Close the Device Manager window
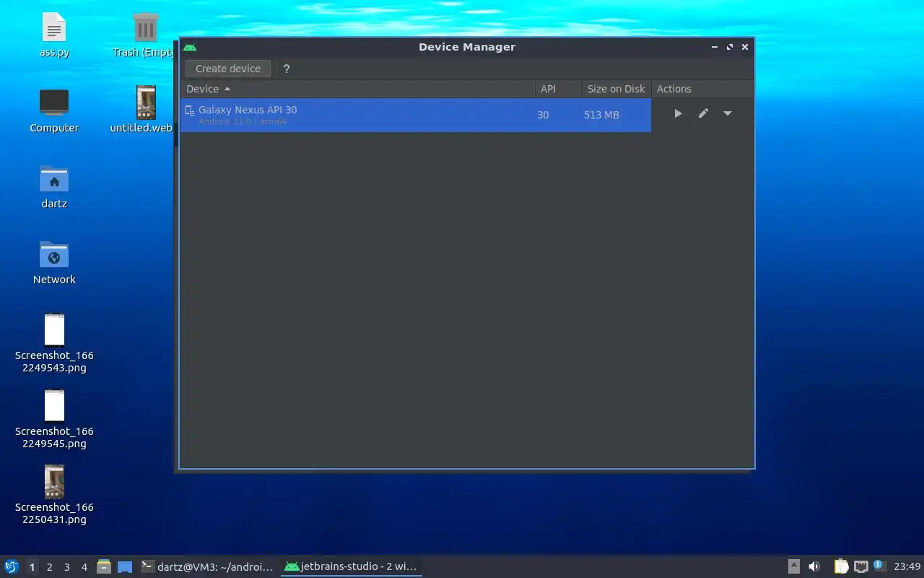The width and height of the screenshot is (924, 578). [x=745, y=47]
